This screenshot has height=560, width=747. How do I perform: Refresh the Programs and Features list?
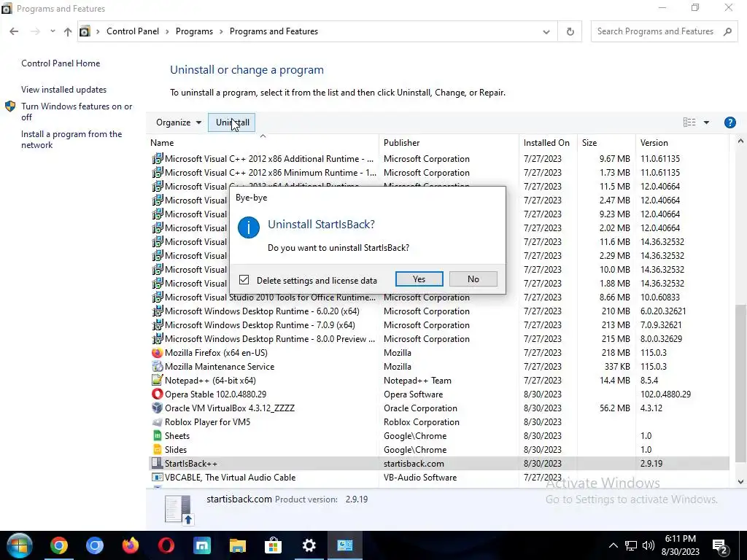pos(570,32)
